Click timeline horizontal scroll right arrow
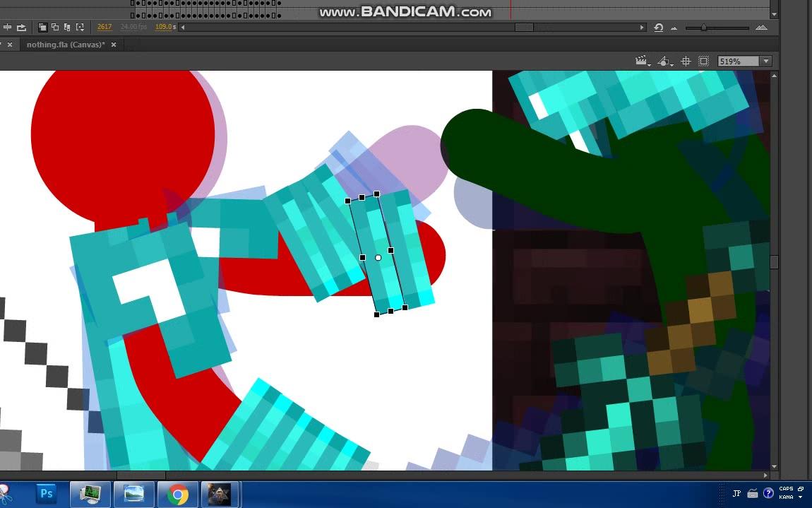 click(x=642, y=28)
